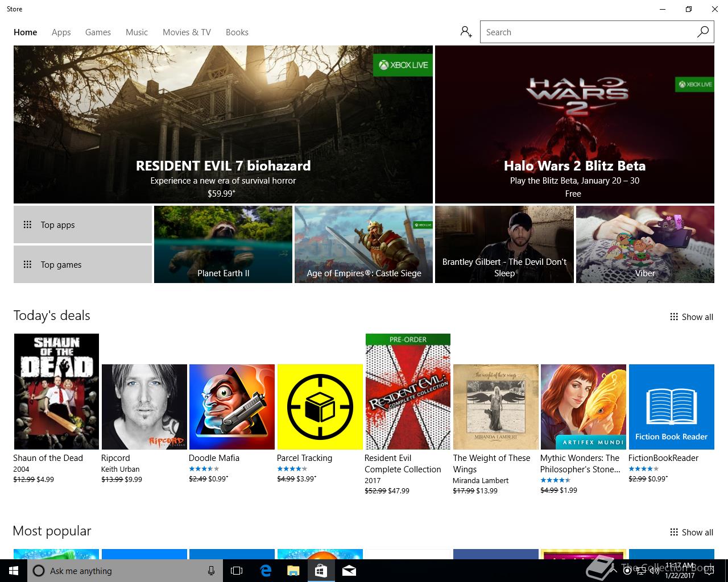
Task: Open the Planet Earth II tile
Action: (223, 244)
